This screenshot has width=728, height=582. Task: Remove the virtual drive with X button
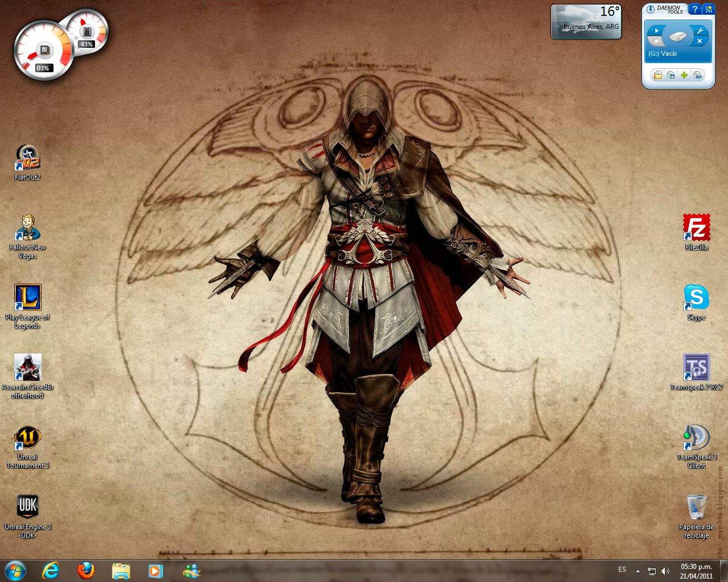pos(700,41)
